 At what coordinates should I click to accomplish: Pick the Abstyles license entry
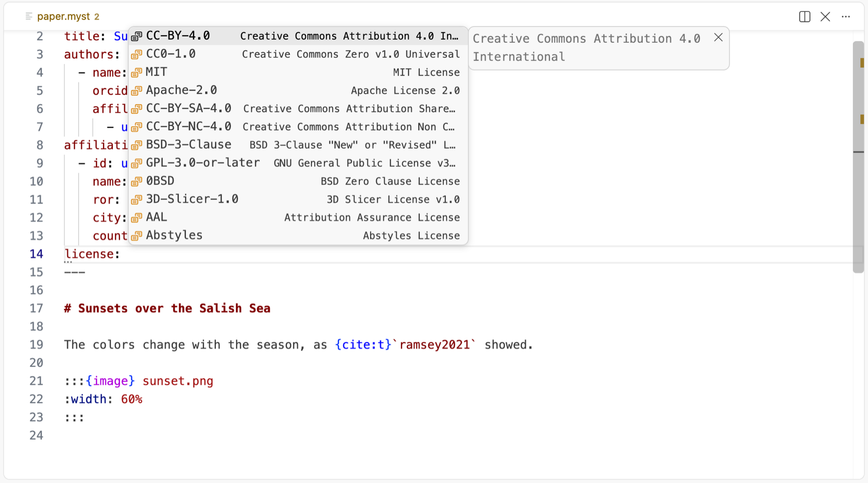pyautogui.click(x=298, y=236)
